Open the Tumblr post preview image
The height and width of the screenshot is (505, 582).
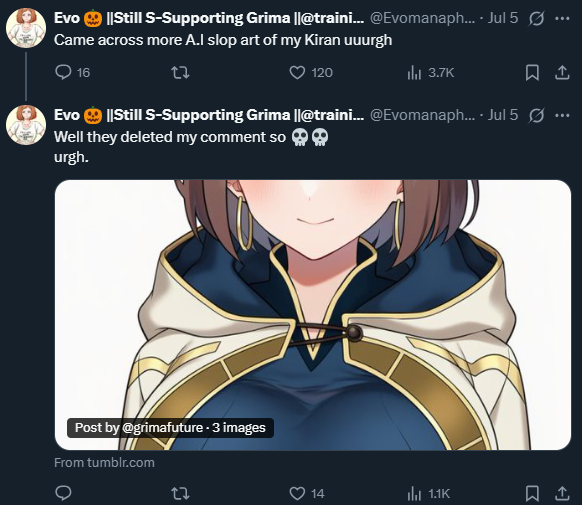pos(313,315)
